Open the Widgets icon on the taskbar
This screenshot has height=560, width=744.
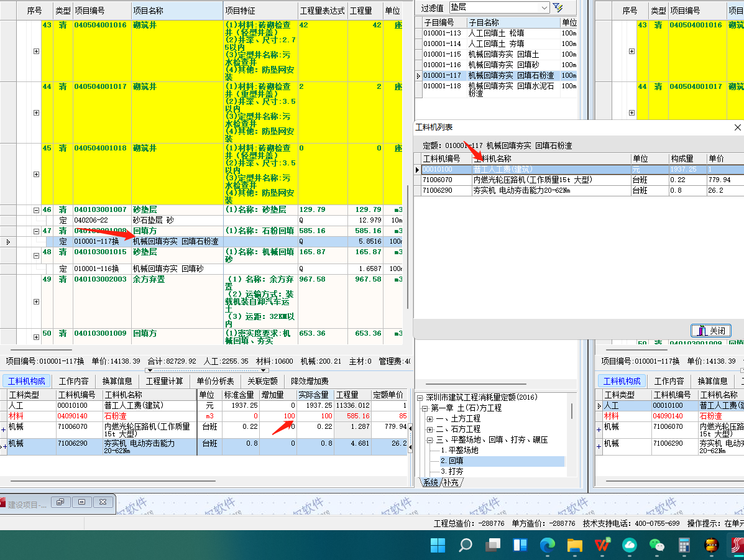(x=520, y=545)
